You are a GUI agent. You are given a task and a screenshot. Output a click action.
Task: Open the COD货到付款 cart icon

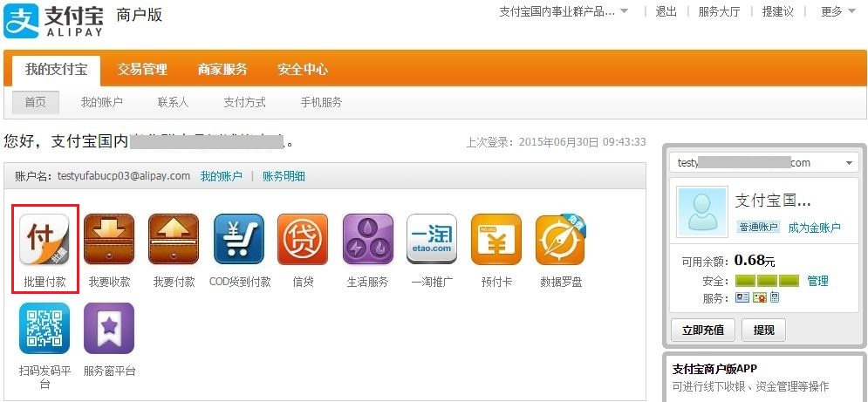[x=239, y=239]
